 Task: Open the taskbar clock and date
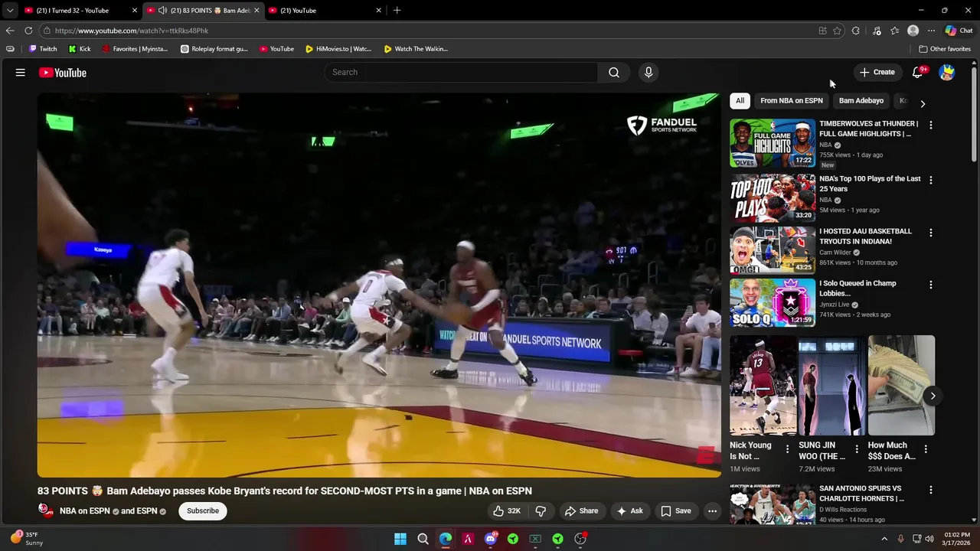tap(957, 539)
